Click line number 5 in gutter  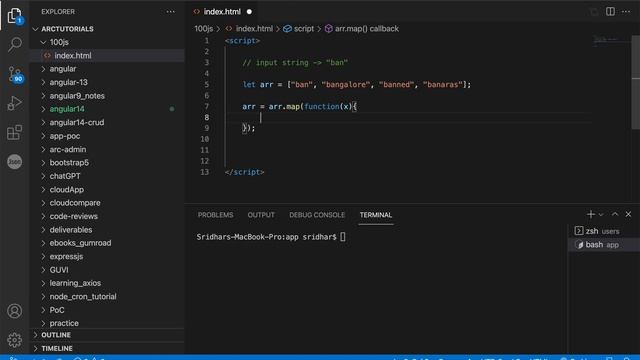(207, 84)
